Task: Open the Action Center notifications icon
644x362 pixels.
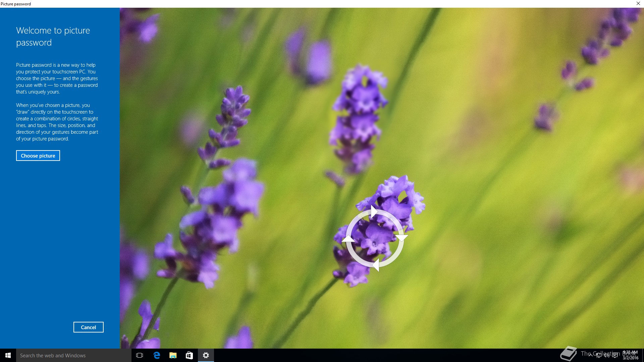Action: coord(615,355)
